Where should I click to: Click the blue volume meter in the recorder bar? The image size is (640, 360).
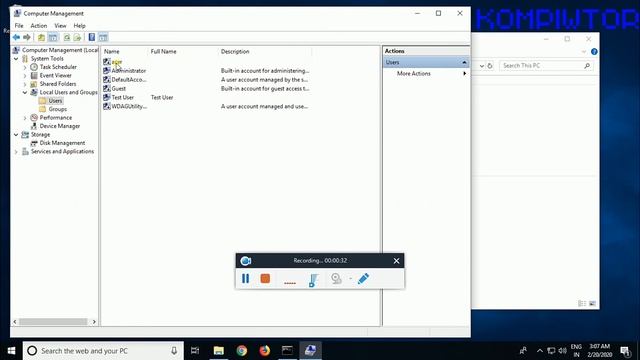[313, 280]
